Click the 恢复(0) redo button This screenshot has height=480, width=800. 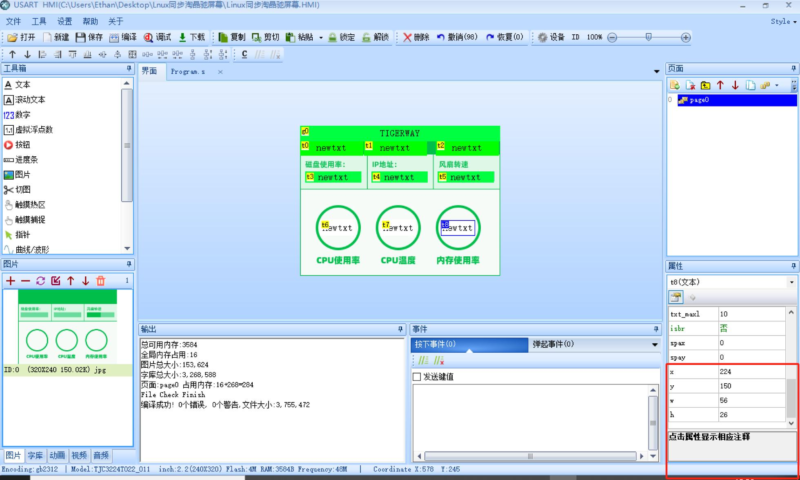click(505, 37)
